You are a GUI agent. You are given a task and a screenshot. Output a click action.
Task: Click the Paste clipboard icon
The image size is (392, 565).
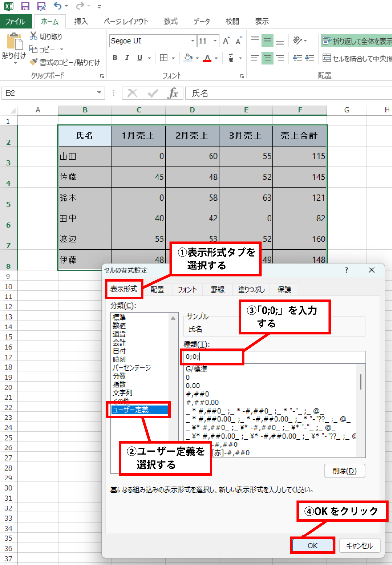[14, 42]
